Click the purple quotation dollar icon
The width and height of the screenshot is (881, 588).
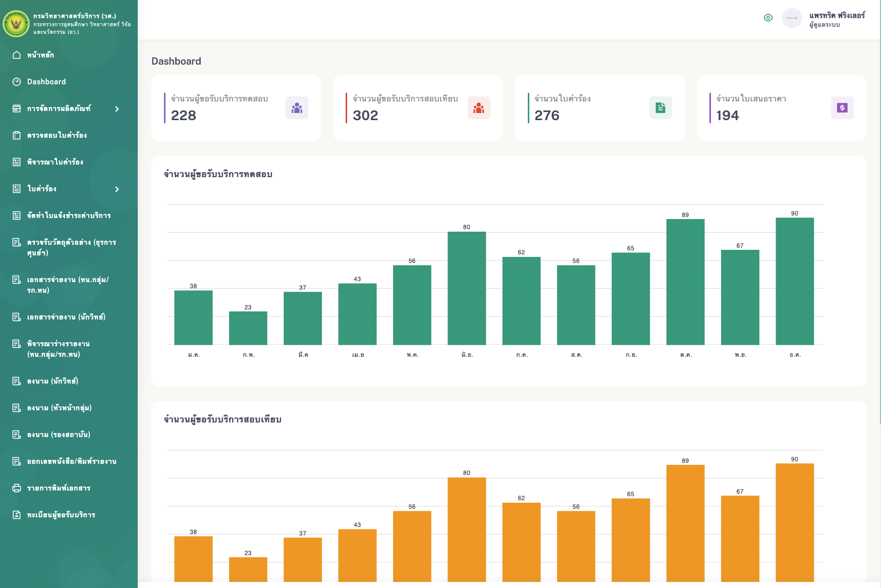[x=842, y=108]
